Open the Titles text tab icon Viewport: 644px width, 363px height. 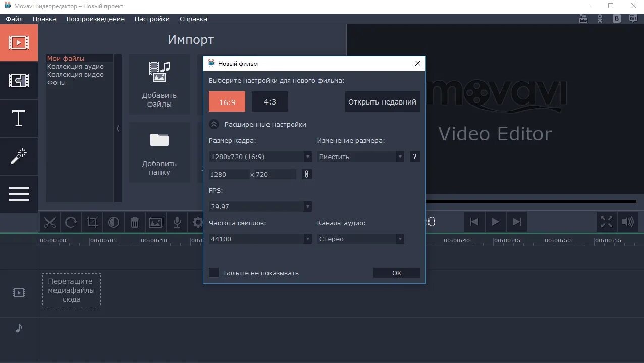(19, 118)
